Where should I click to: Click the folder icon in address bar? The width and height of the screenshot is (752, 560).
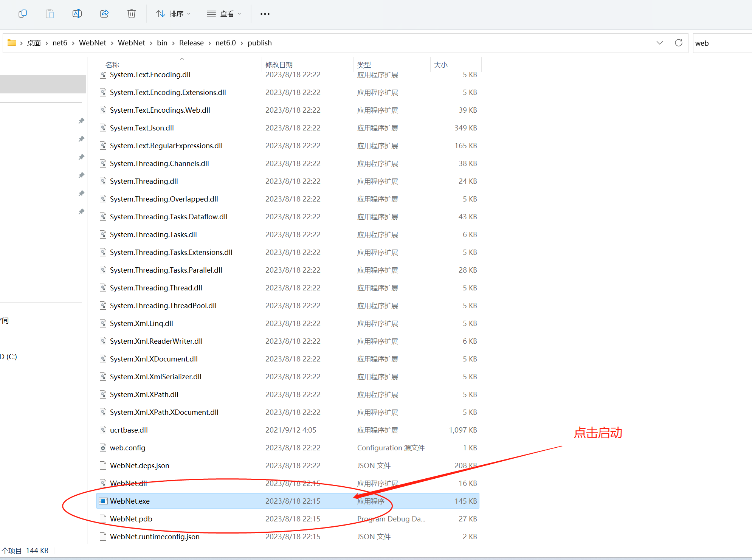12,43
